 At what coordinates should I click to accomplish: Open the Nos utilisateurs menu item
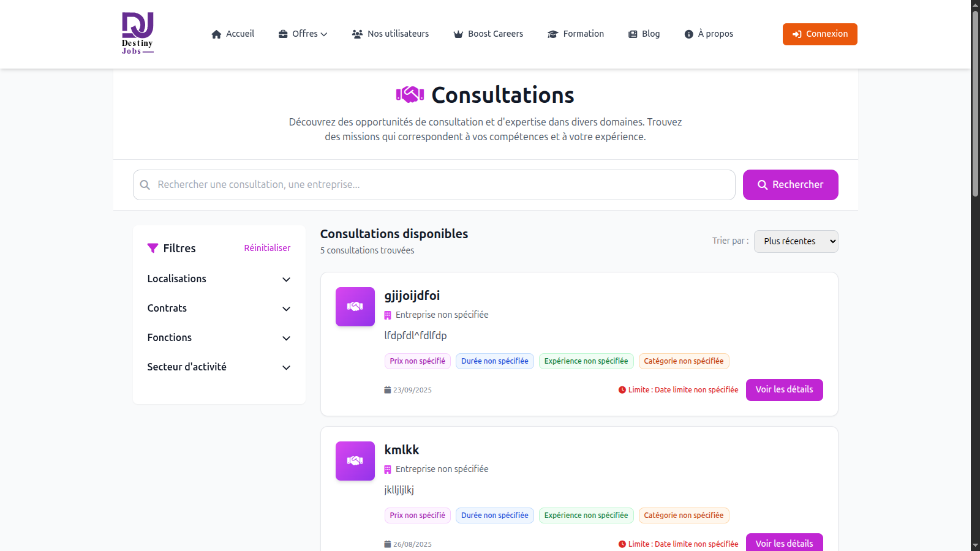(x=391, y=34)
